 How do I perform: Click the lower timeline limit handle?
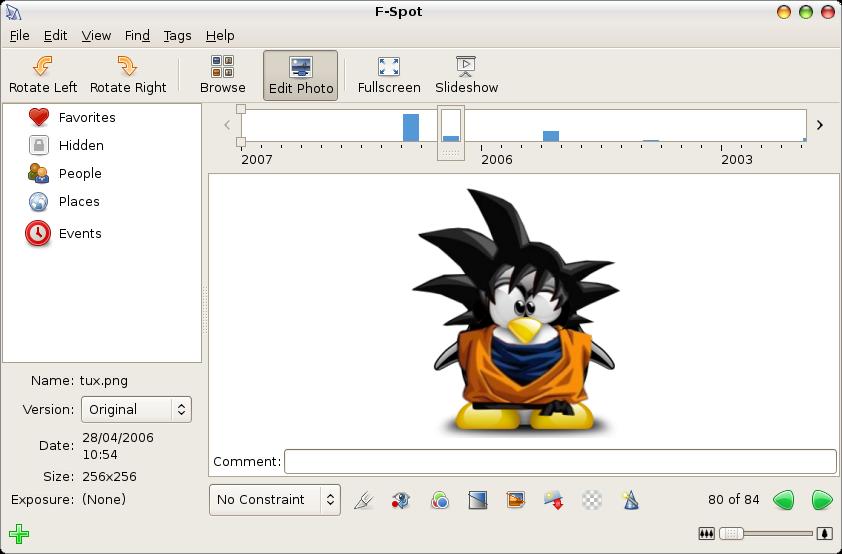[x=241, y=142]
